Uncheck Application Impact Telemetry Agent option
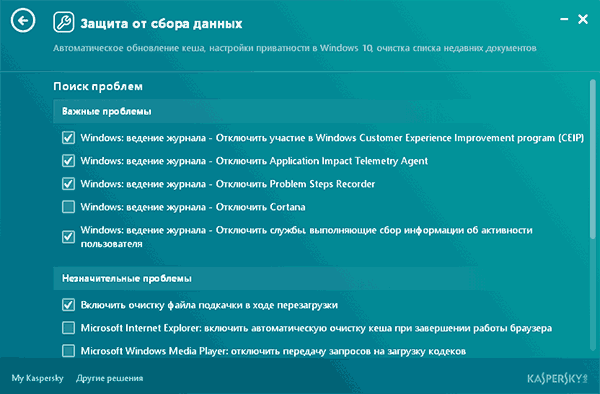The height and width of the screenshot is (394, 600). (68, 161)
